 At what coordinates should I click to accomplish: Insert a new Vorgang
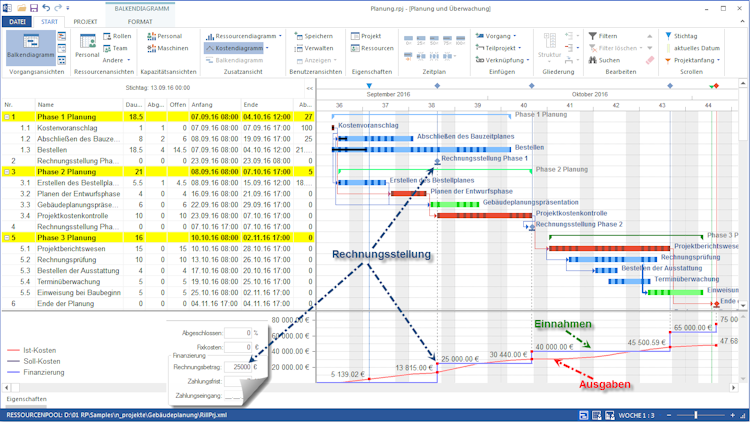[x=493, y=36]
